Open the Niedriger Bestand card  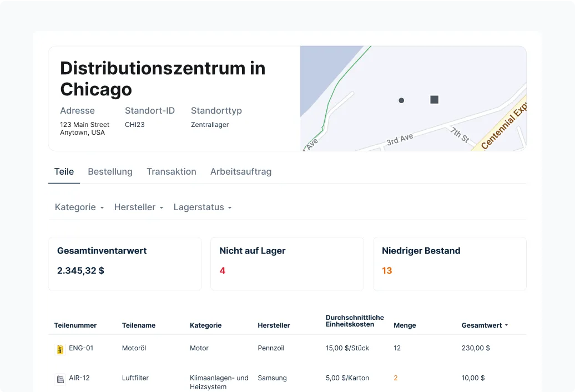pos(450,264)
